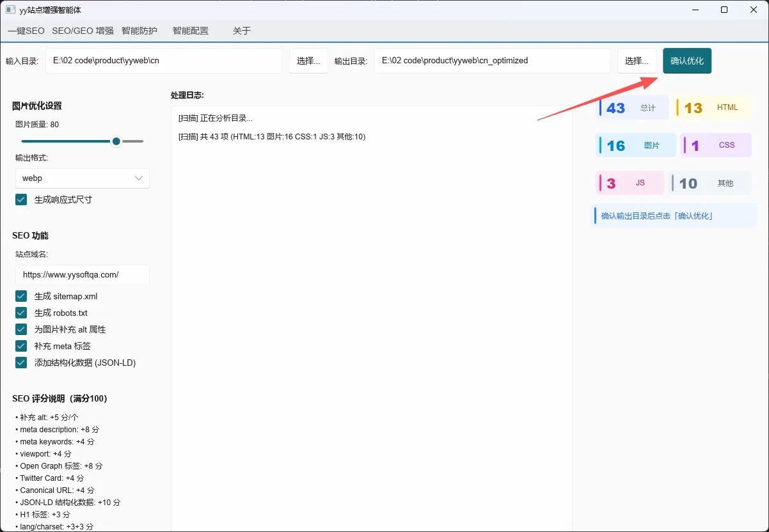769x532 pixels.
Task: Click the meta description: +8 分 line
Action: (x=58, y=430)
